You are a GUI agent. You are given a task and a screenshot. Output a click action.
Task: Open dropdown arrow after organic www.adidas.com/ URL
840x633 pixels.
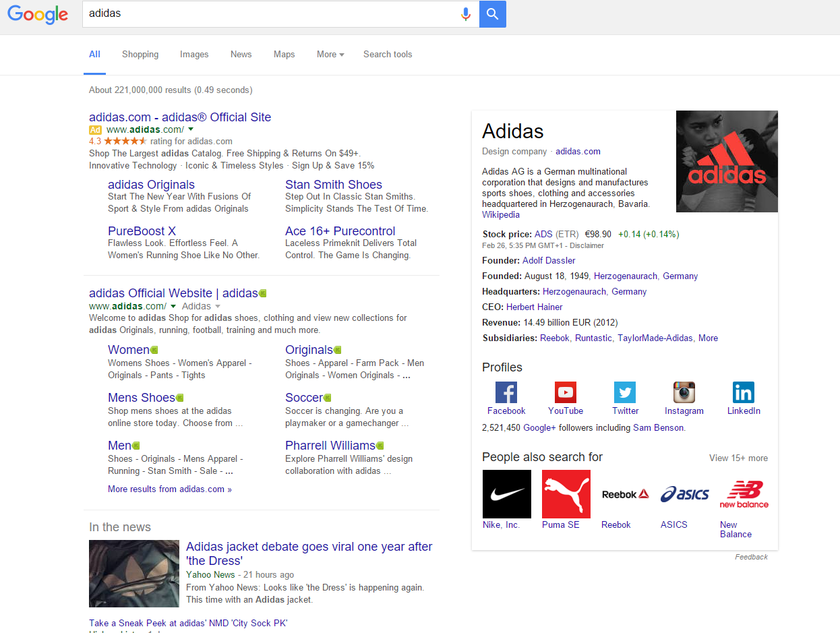173,306
